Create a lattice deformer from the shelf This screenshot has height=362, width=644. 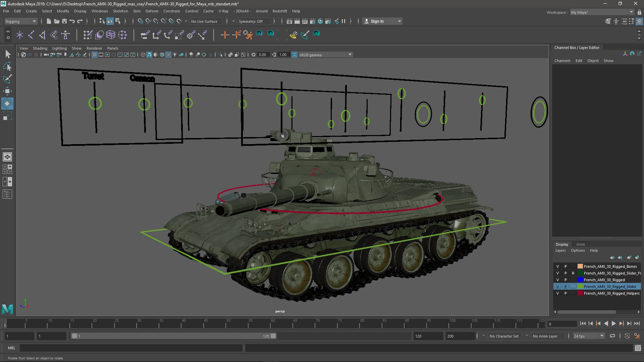pyautogui.click(x=111, y=35)
